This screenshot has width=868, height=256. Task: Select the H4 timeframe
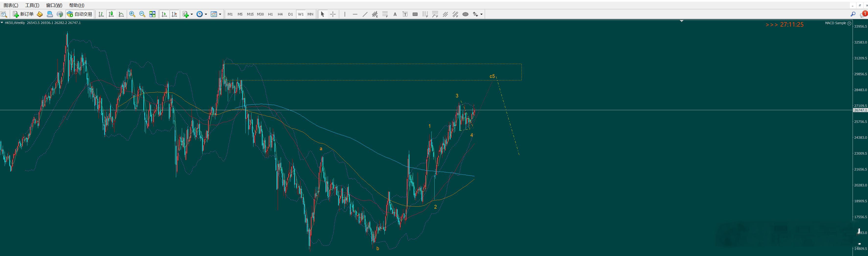[280, 14]
